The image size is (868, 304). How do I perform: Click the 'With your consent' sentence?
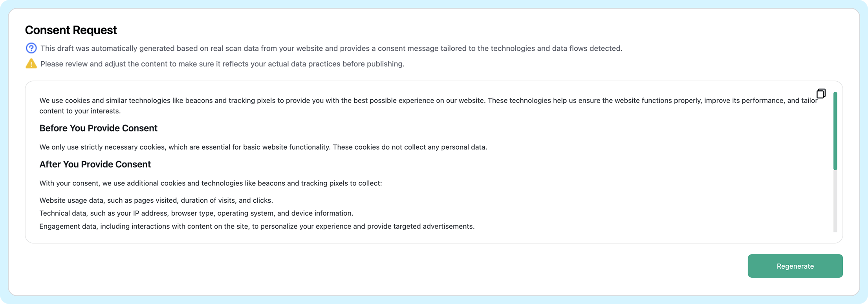(211, 183)
